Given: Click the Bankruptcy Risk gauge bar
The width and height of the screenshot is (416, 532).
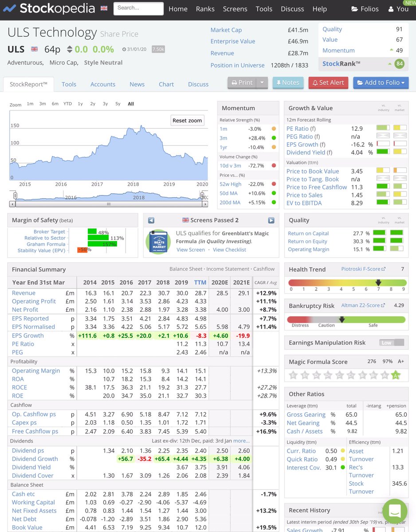Looking at the screenshot, I should point(346,319).
